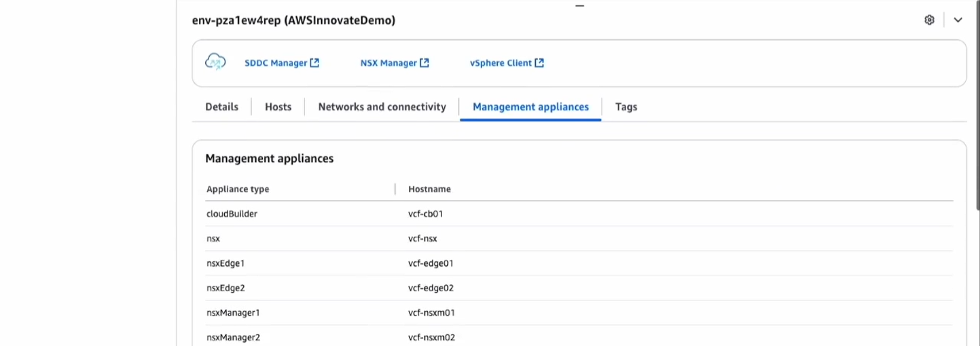Select the nsxManager1 appliance cell
Image resolution: width=980 pixels, height=346 pixels.
click(x=233, y=313)
